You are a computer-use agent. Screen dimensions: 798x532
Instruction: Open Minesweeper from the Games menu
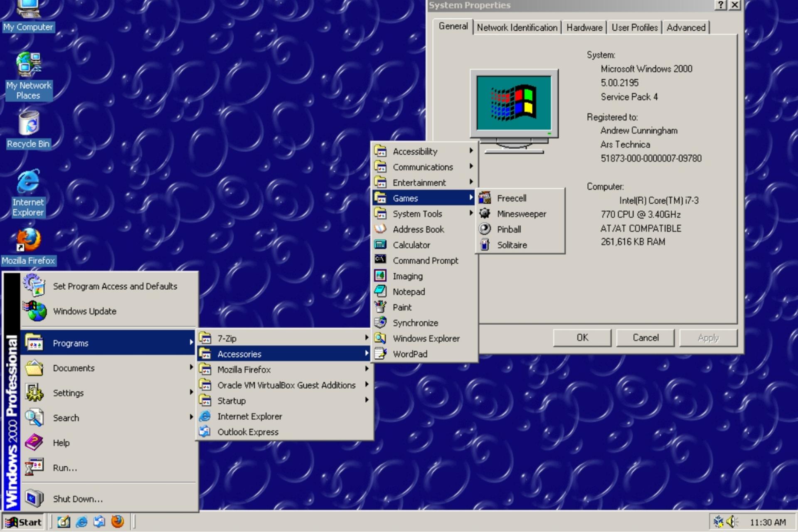tap(520, 214)
